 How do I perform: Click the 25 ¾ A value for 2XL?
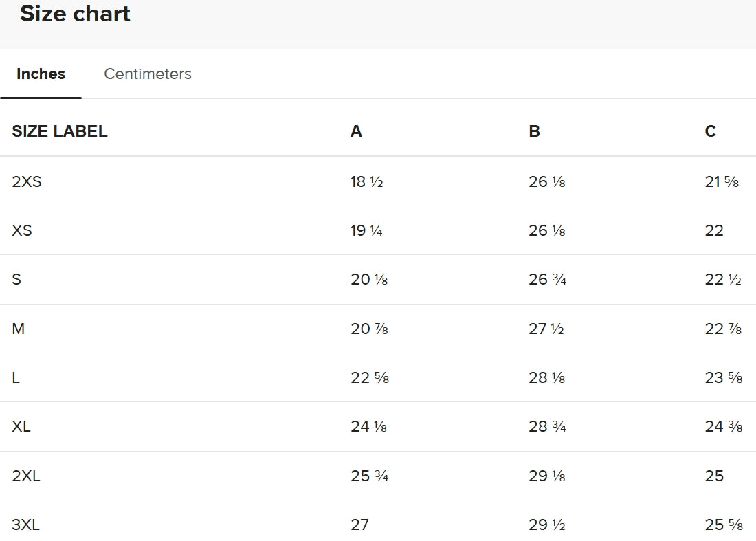[x=369, y=476]
